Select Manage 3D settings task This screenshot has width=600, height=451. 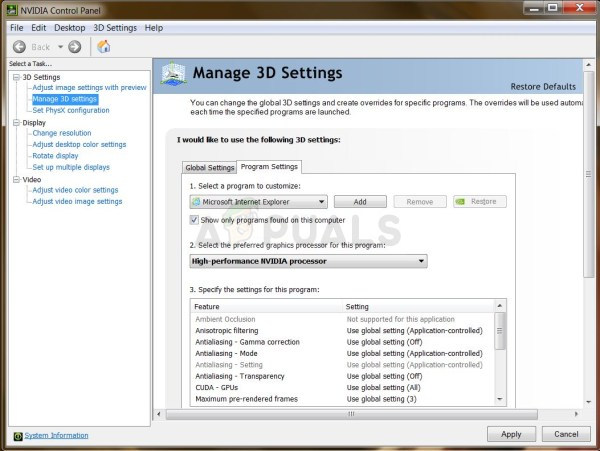coord(65,99)
